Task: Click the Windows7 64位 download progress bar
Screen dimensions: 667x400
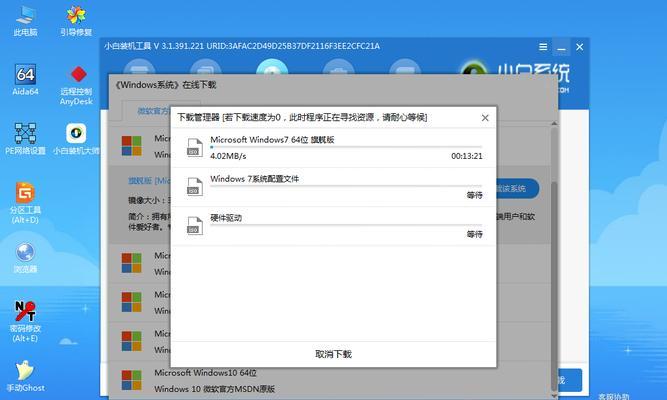Action: click(346, 147)
